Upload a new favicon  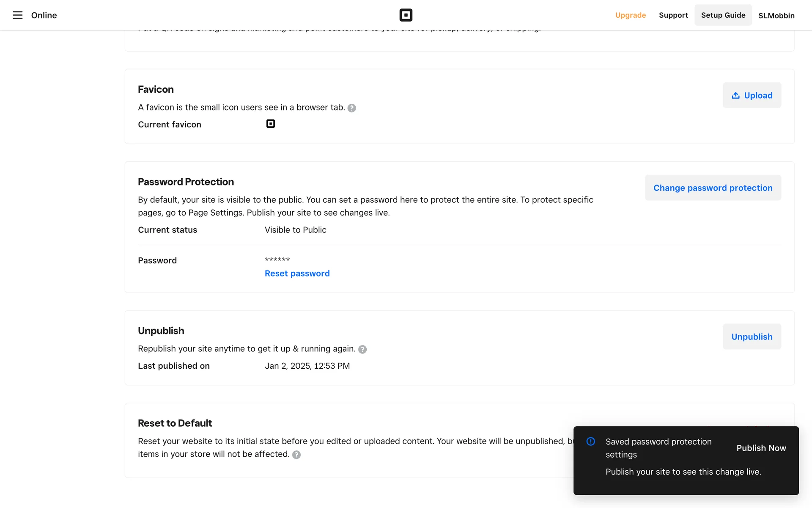[x=752, y=95]
